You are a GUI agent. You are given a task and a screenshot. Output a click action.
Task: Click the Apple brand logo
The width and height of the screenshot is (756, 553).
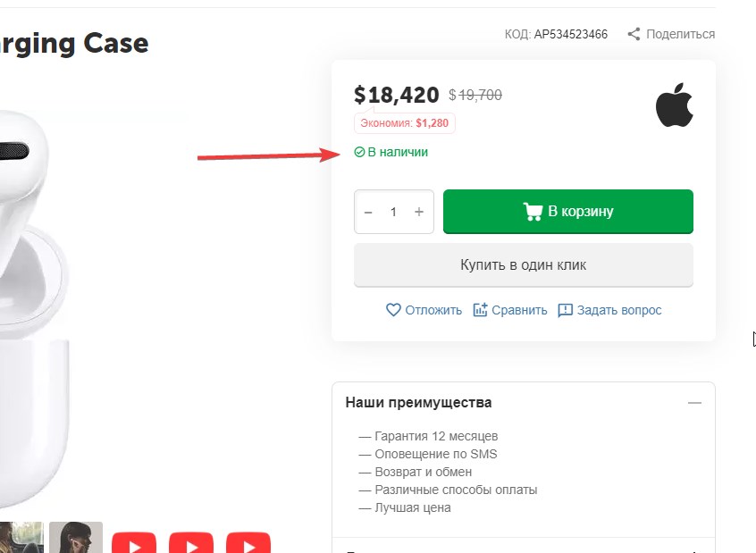(674, 105)
